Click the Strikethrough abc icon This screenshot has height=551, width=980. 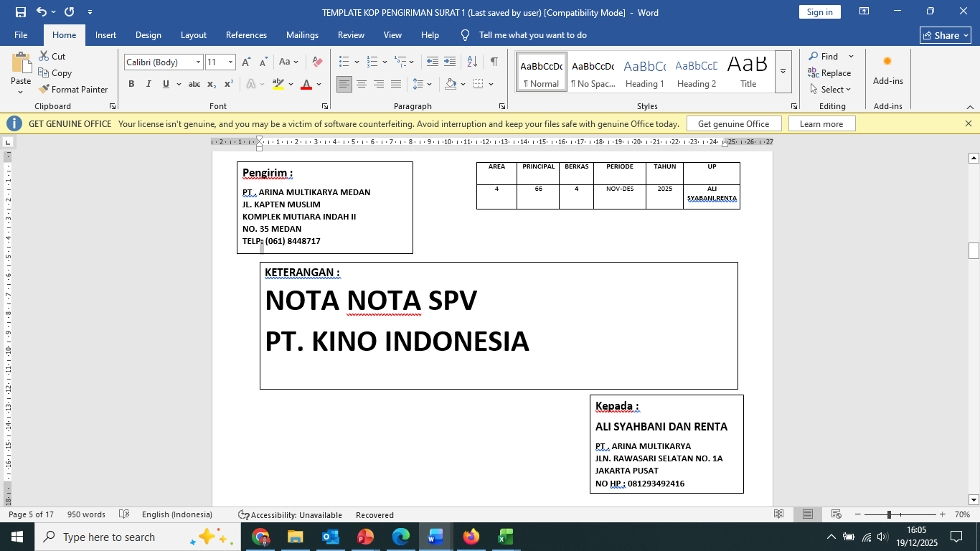[x=194, y=84]
